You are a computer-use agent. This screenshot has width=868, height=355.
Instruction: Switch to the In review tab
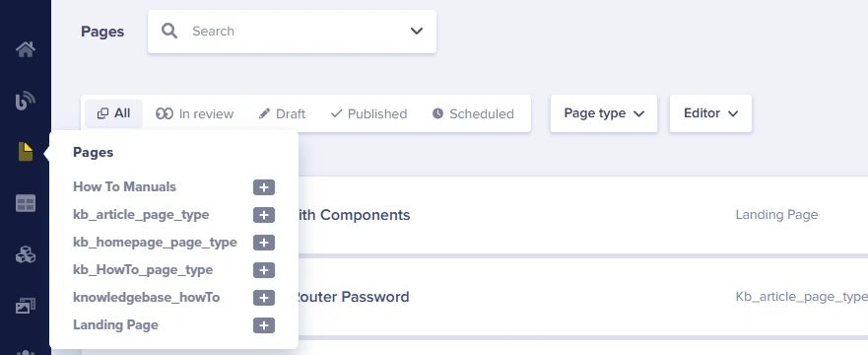(195, 113)
